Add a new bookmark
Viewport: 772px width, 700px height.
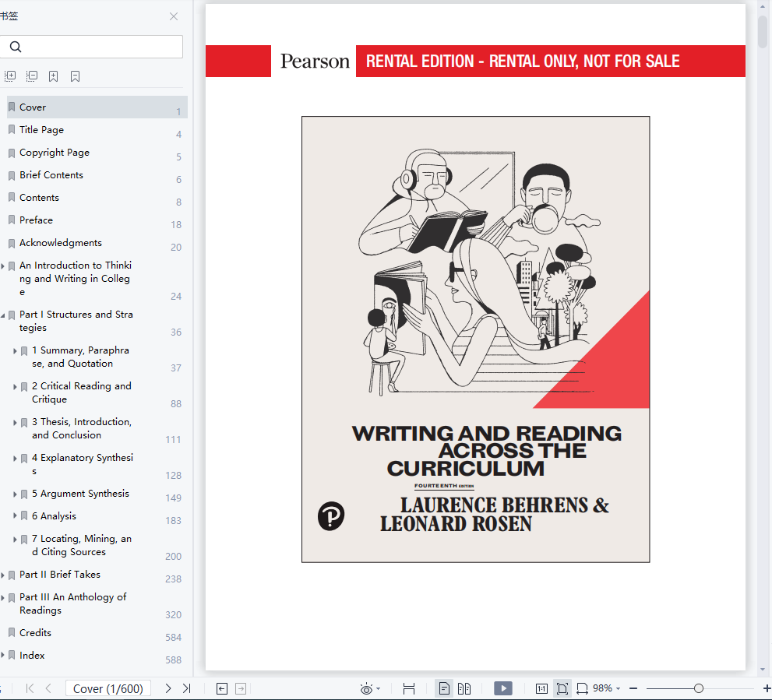[x=53, y=76]
